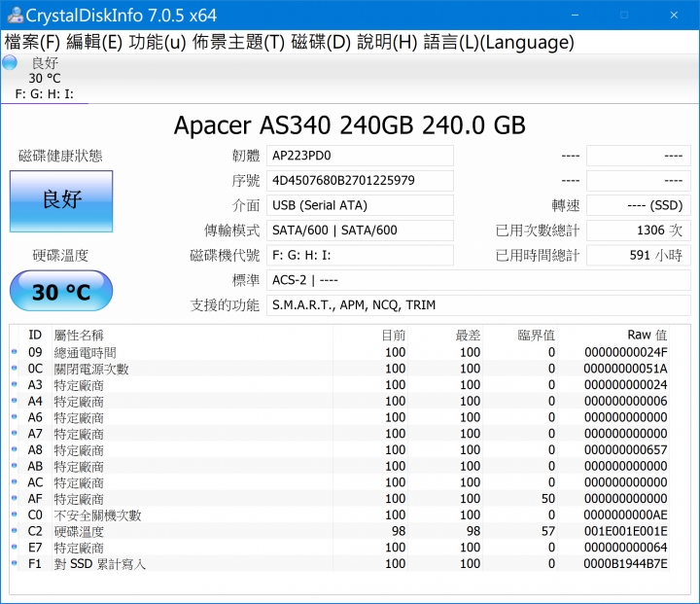Click the status dot for row 0C

coord(15,368)
